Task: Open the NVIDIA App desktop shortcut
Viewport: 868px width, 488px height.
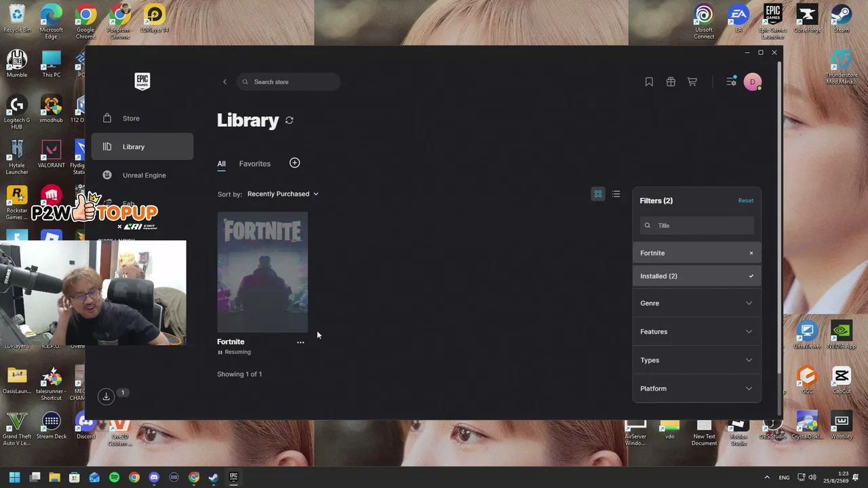Action: [x=842, y=335]
